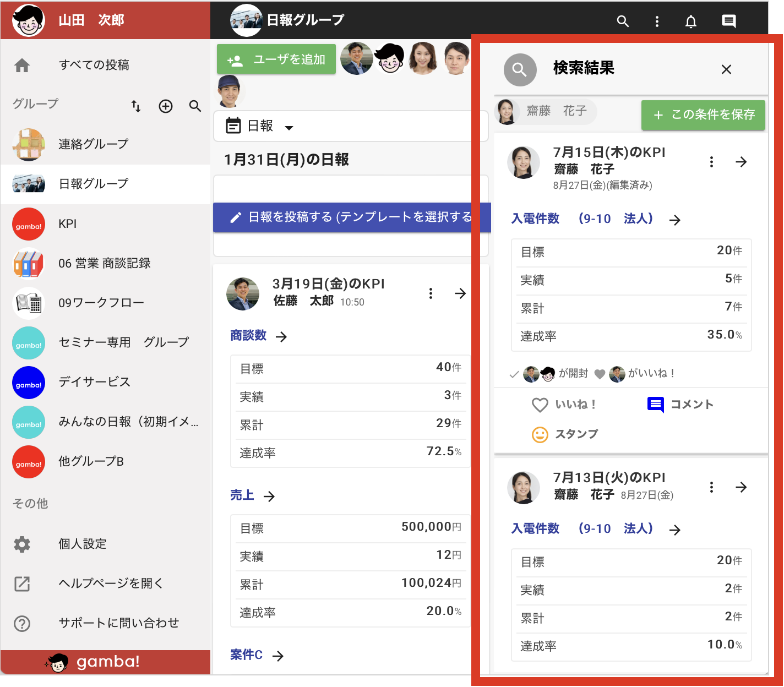Click the スタンプ smiley button

[565, 434]
